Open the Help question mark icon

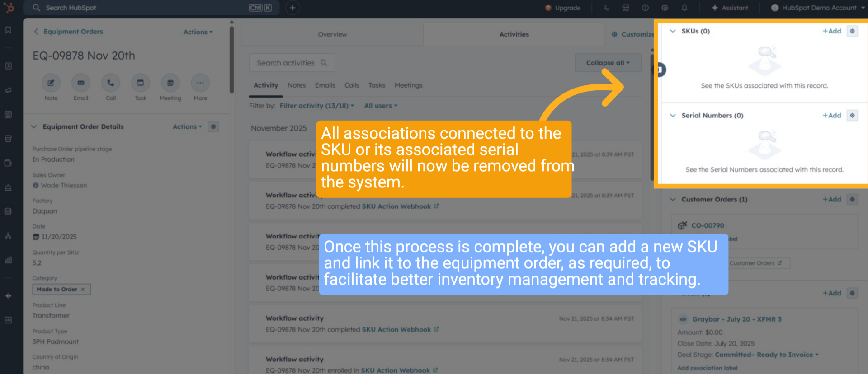645,8
